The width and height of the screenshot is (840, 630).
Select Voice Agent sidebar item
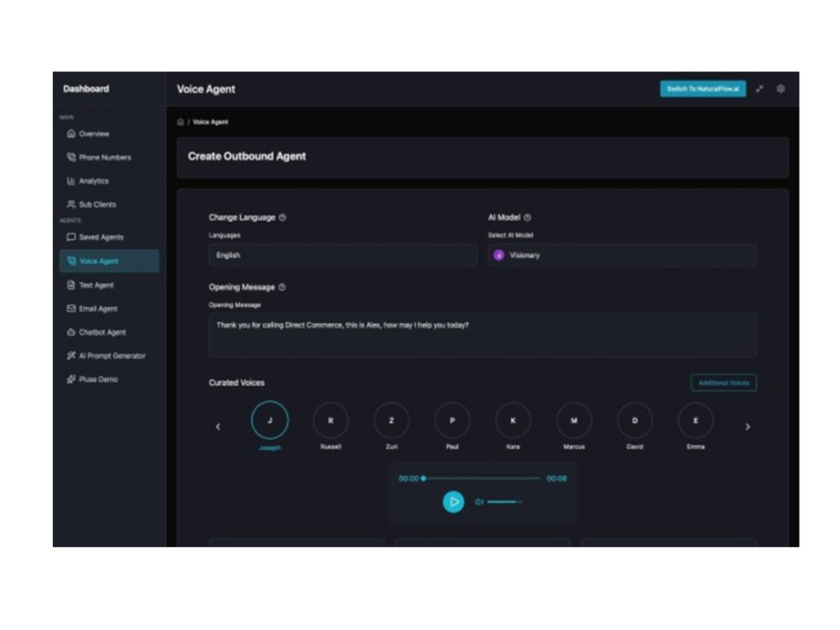[x=109, y=261]
